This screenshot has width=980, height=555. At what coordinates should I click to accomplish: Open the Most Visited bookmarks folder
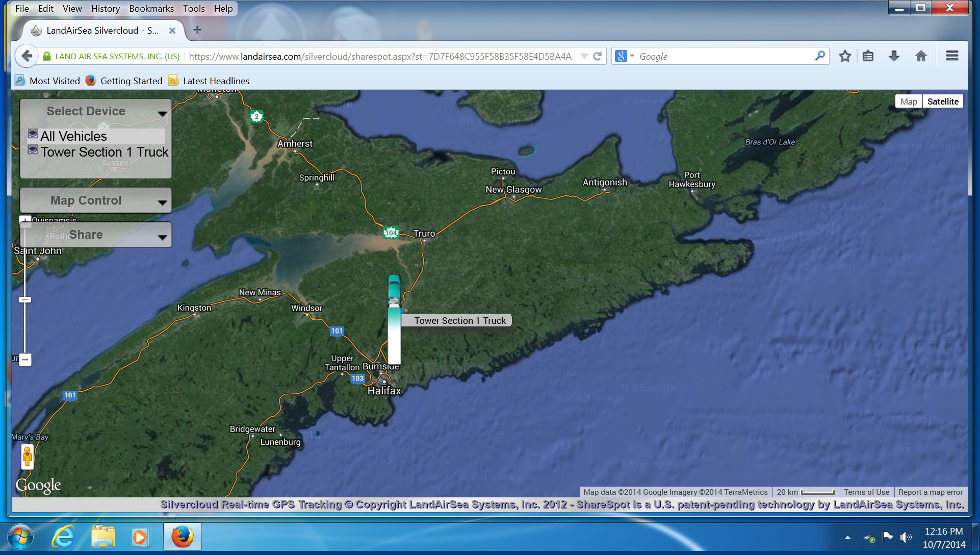tap(47, 81)
